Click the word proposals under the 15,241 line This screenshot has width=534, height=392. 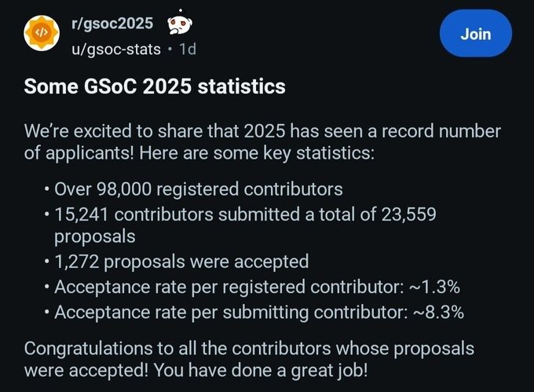[95, 236]
